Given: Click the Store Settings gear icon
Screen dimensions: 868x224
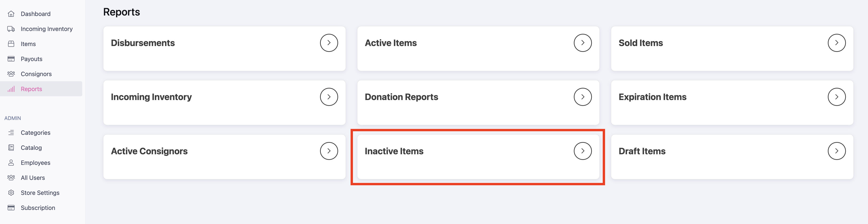Looking at the screenshot, I should (x=11, y=193).
